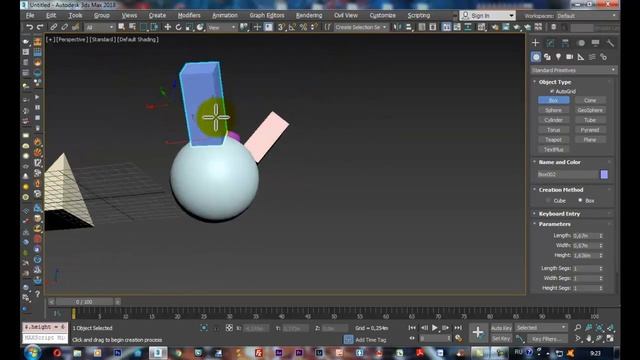Activate the Select and Scale tool

189,27
